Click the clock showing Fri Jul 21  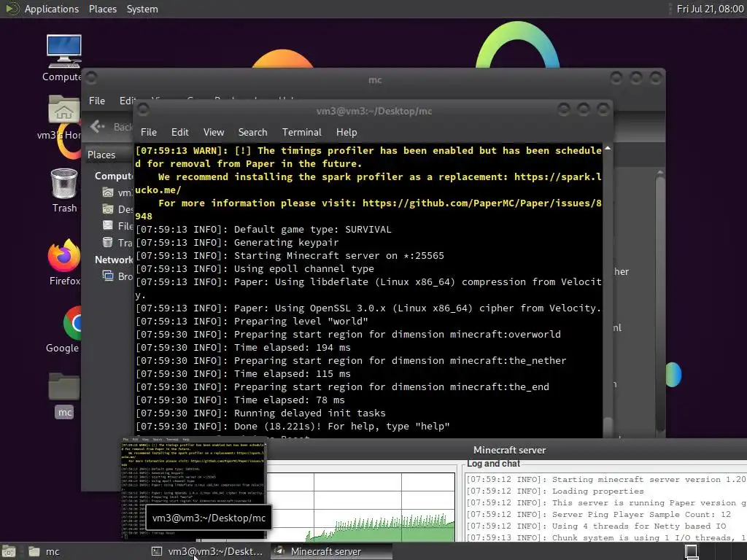[710, 9]
